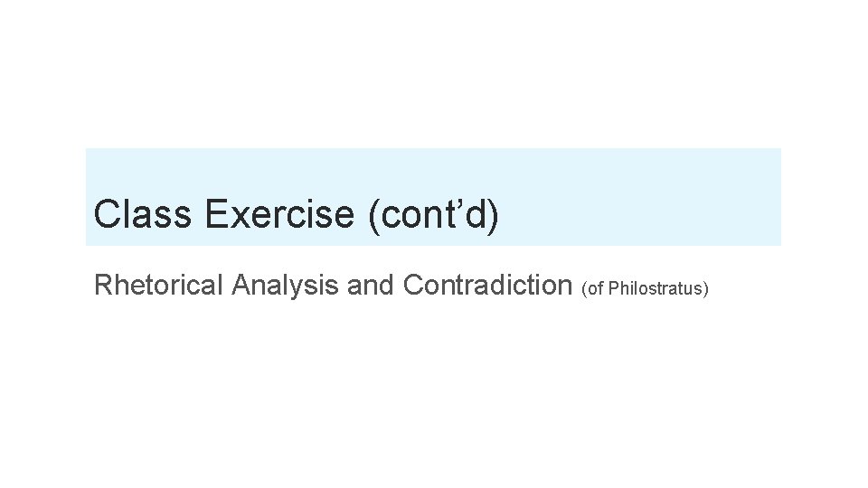Select the "Class Exercise (cont'd)" title line
The height and width of the screenshot is (488, 868).
point(296,215)
